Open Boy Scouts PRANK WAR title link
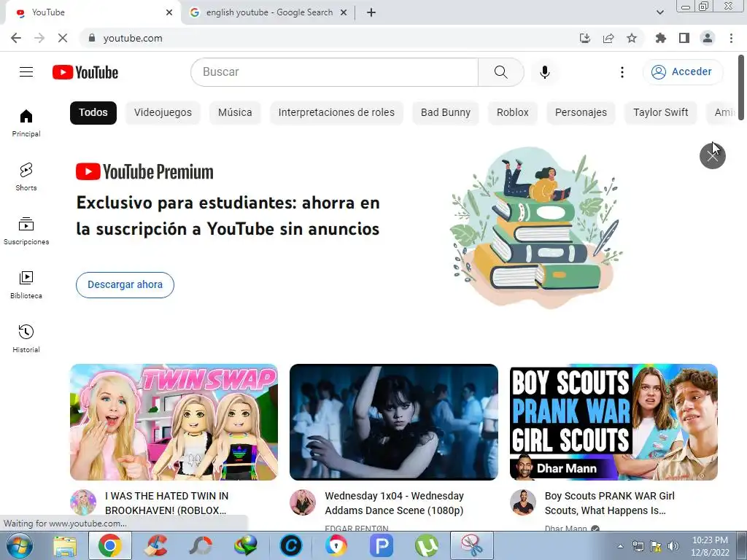This screenshot has height=560, width=747. 610,503
